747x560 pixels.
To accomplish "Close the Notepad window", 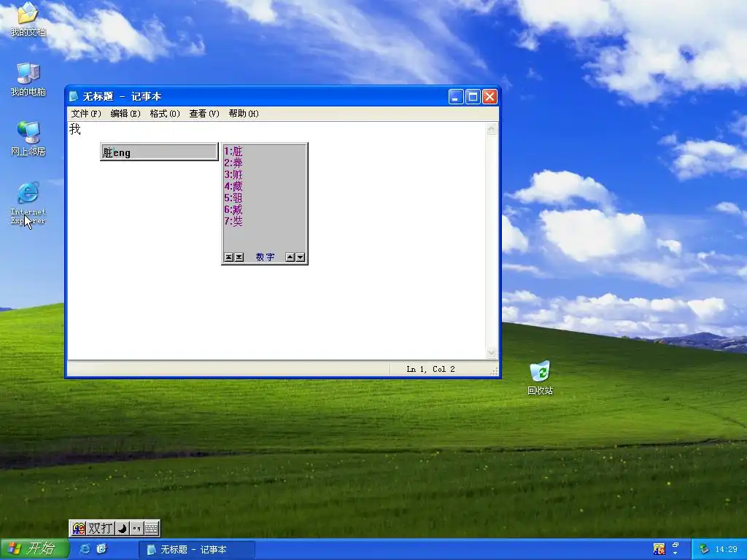I will (x=489, y=97).
